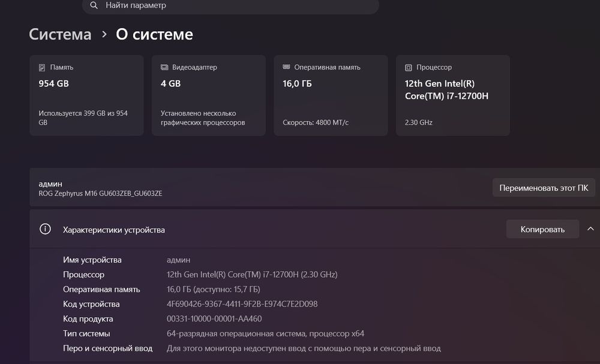Click the video adapter icon

164,67
